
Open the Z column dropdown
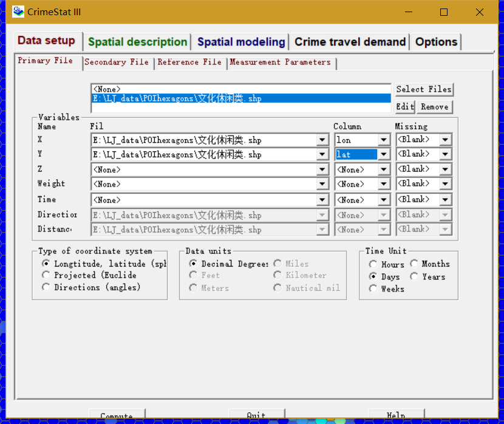tap(383, 169)
